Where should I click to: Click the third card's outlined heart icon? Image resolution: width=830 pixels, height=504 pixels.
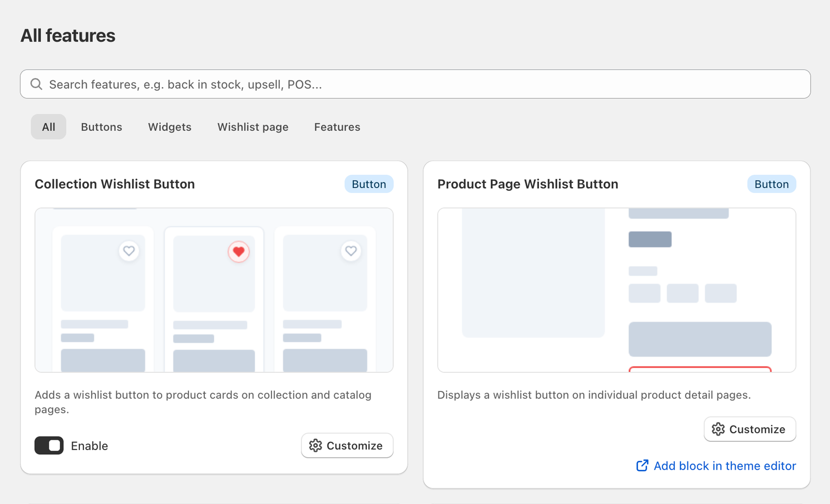pos(351,251)
